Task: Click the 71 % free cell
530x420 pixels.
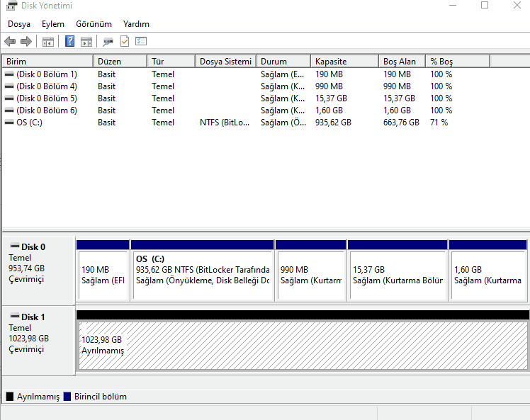Action: 439,123
